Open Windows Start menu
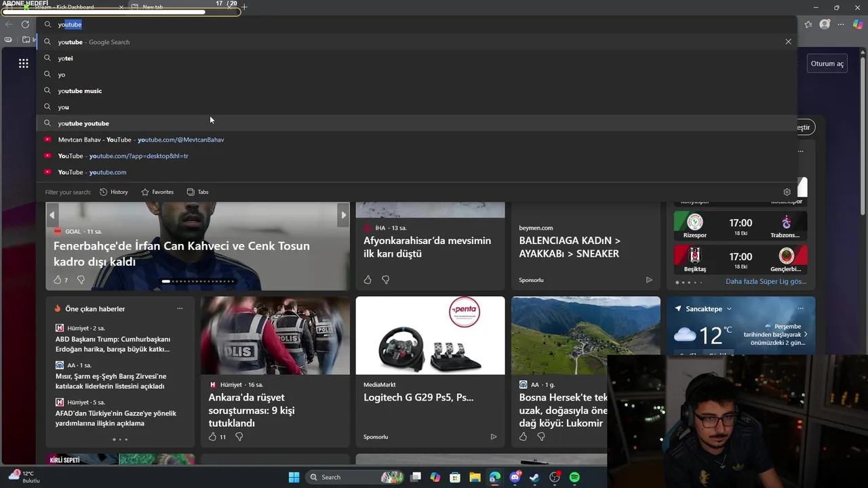 [x=294, y=477]
